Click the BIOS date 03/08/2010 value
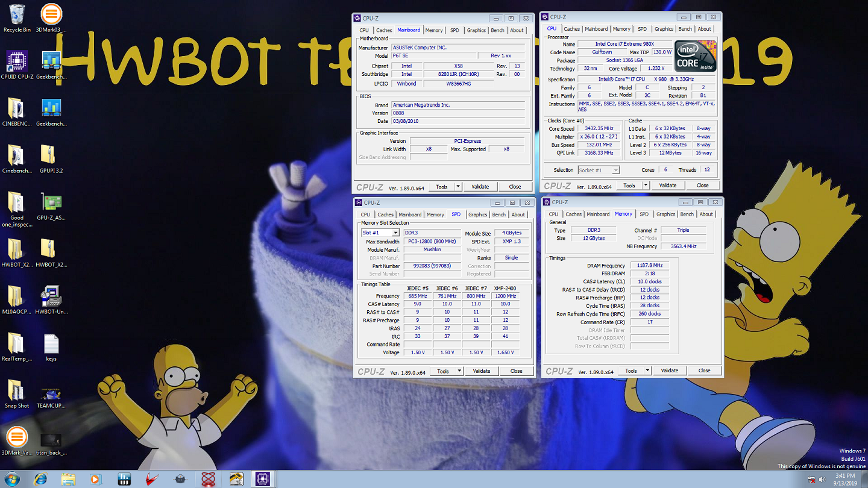 click(x=459, y=121)
